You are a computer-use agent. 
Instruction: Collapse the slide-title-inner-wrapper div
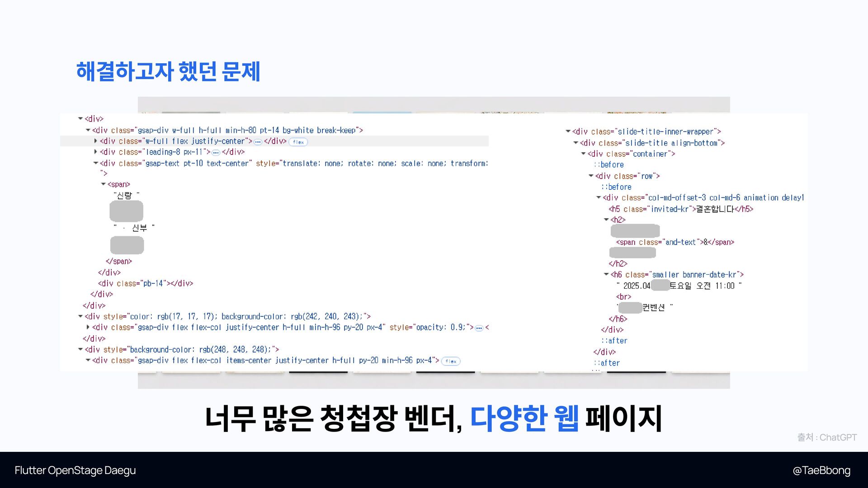568,131
